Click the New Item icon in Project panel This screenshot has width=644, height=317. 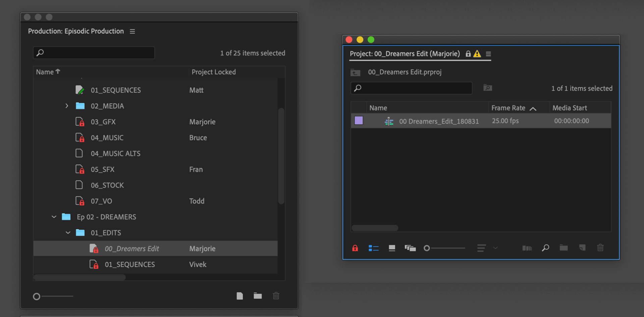(x=582, y=248)
